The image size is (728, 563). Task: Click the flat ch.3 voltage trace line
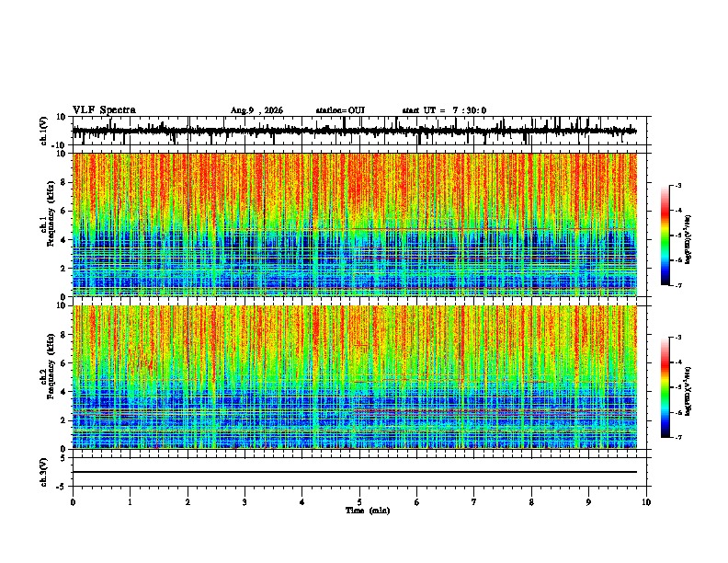point(355,472)
